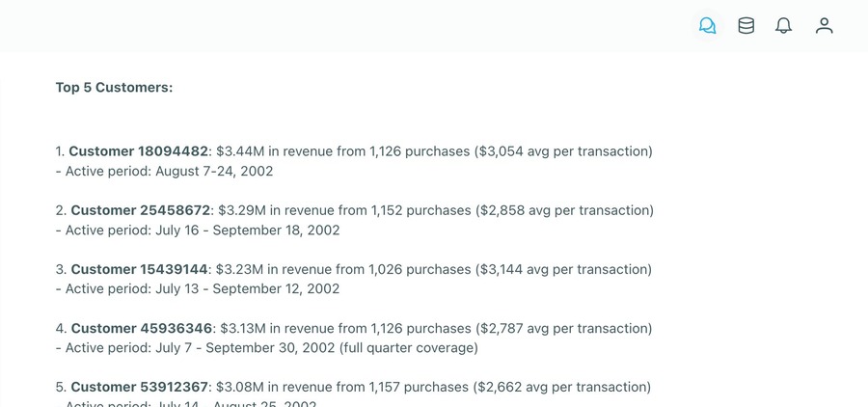Viewport: 868px width, 407px height.
Task: Open the chat conversations icon
Action: click(708, 26)
